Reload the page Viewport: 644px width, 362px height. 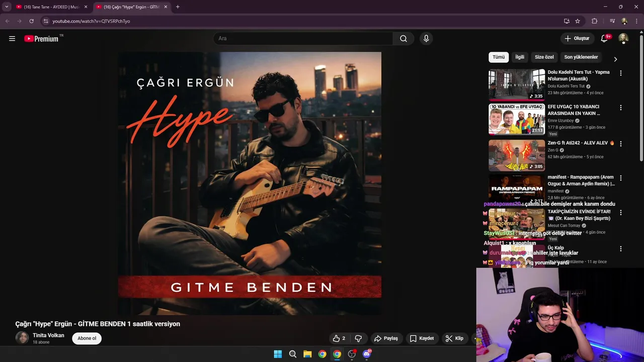(x=31, y=21)
